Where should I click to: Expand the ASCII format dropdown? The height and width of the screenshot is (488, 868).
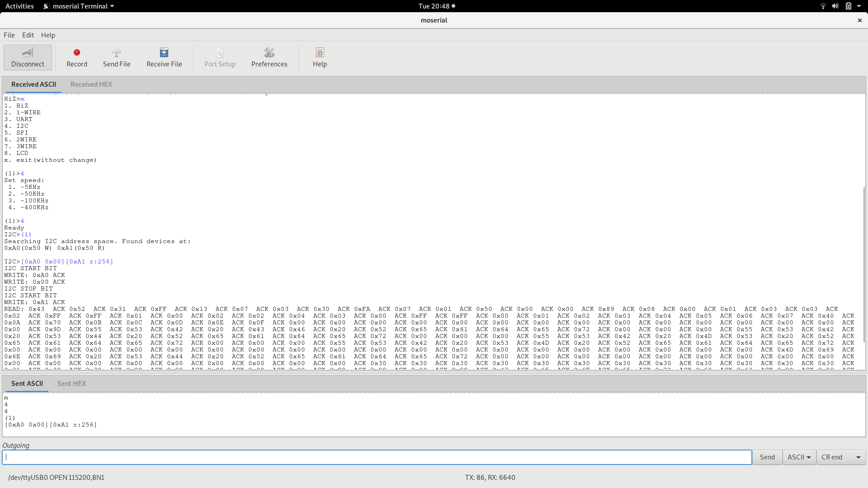[799, 457]
